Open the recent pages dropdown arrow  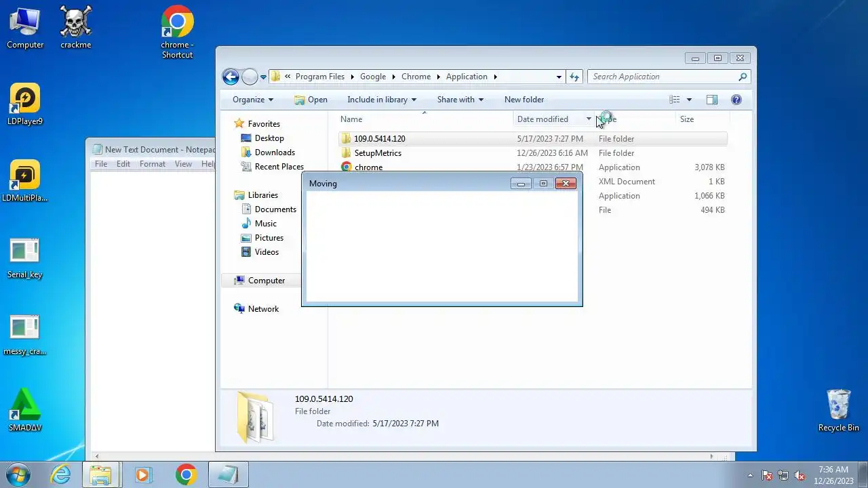pyautogui.click(x=263, y=77)
